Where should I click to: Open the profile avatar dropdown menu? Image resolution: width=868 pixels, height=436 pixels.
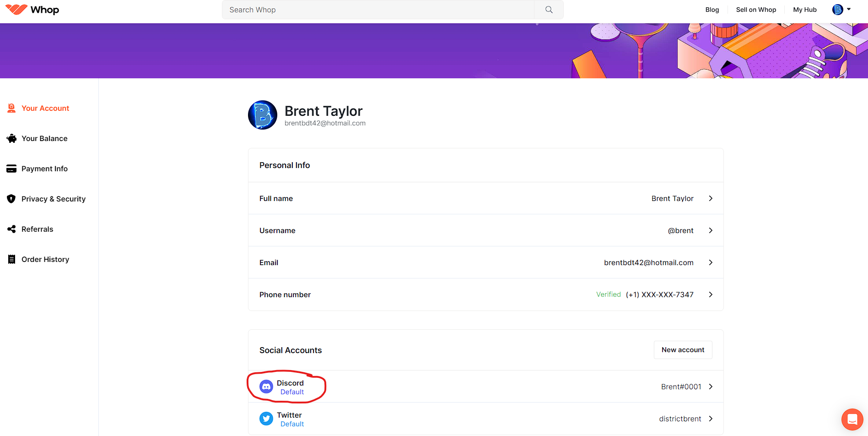pyautogui.click(x=841, y=10)
